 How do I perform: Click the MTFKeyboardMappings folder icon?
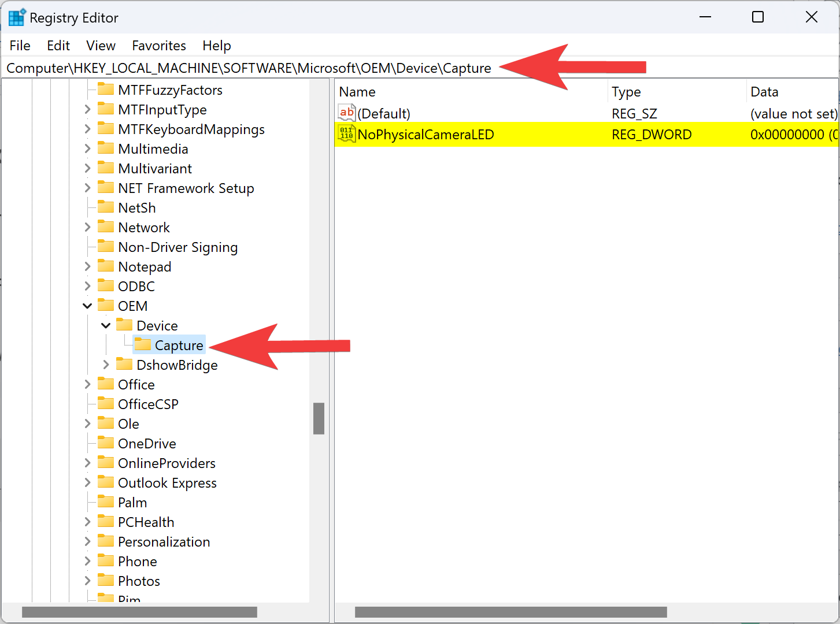point(106,128)
